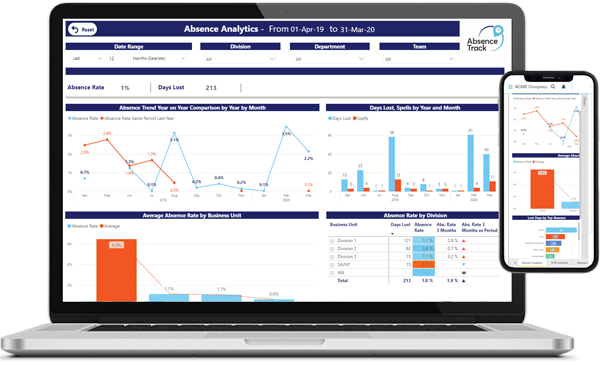Open the 'Months (Calendar)' dropdown
Image resolution: width=600 pixels, height=366 pixels.
158,59
